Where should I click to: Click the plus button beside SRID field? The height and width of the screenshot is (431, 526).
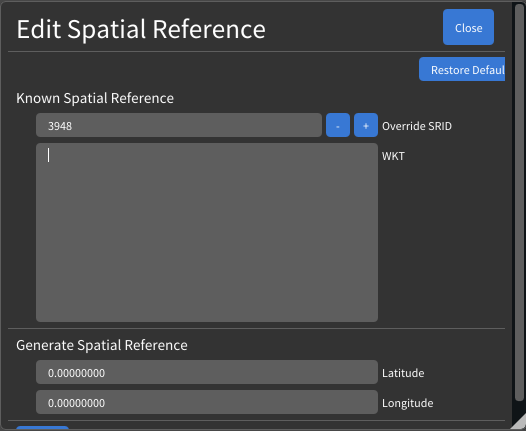coord(366,125)
